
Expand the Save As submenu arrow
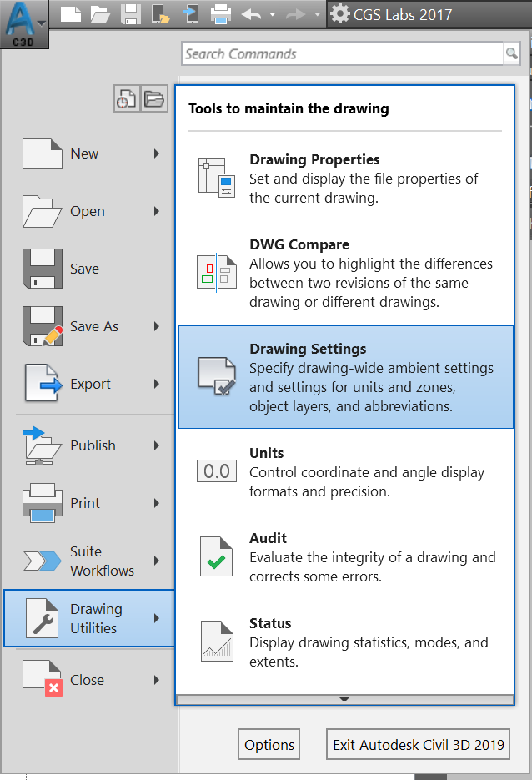point(157,326)
